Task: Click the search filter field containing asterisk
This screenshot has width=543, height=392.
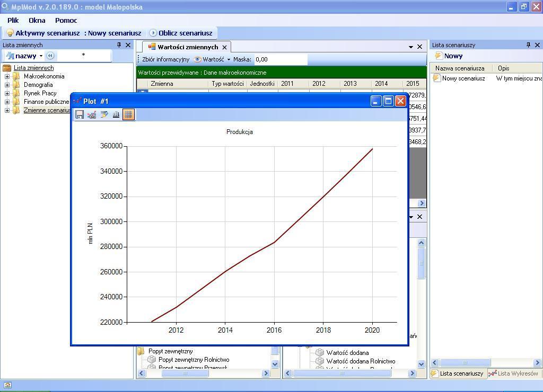Action: point(83,56)
